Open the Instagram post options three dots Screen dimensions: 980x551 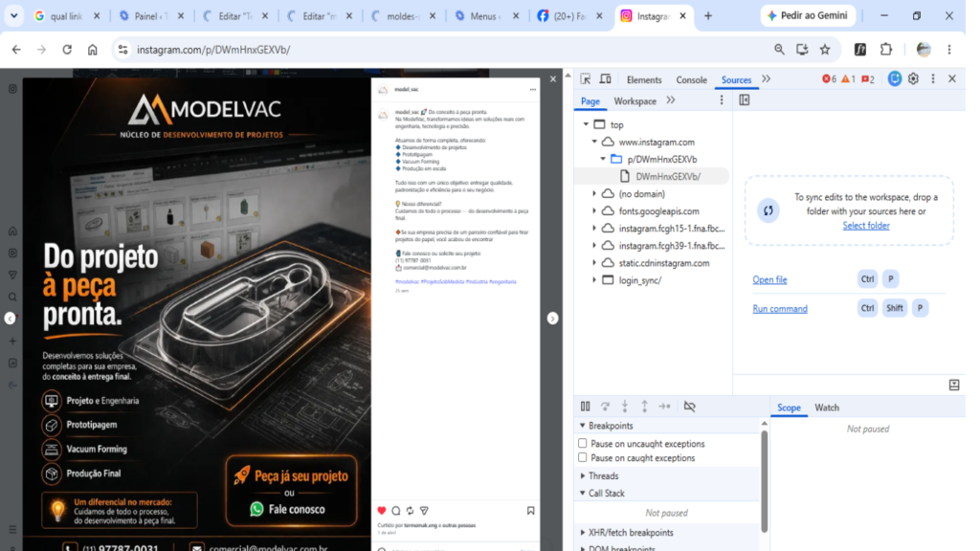[532, 89]
